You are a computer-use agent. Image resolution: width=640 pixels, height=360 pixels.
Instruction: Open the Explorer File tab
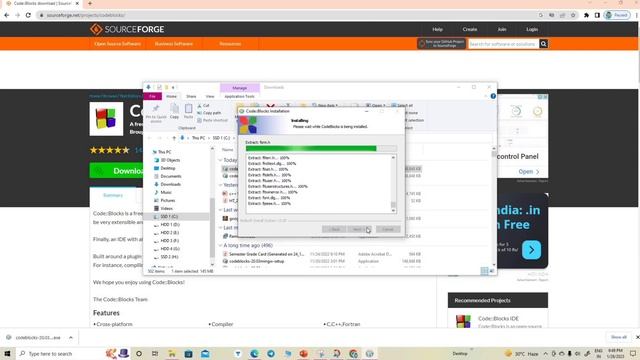(153, 96)
